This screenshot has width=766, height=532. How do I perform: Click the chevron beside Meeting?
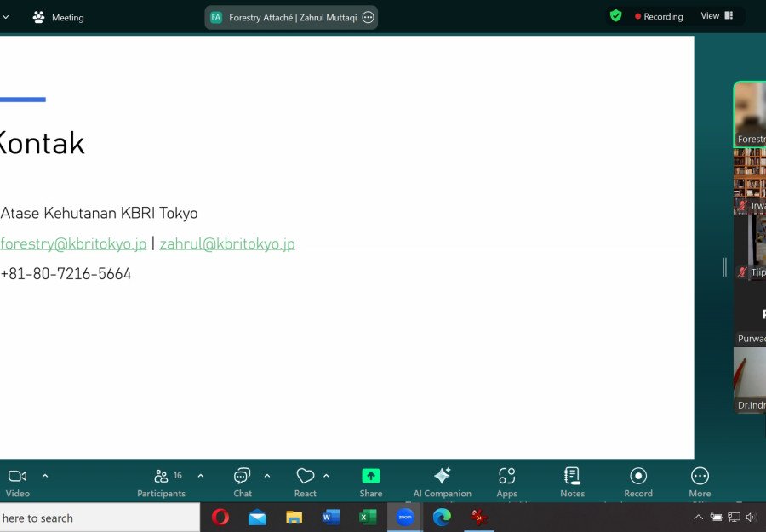pyautogui.click(x=5, y=18)
